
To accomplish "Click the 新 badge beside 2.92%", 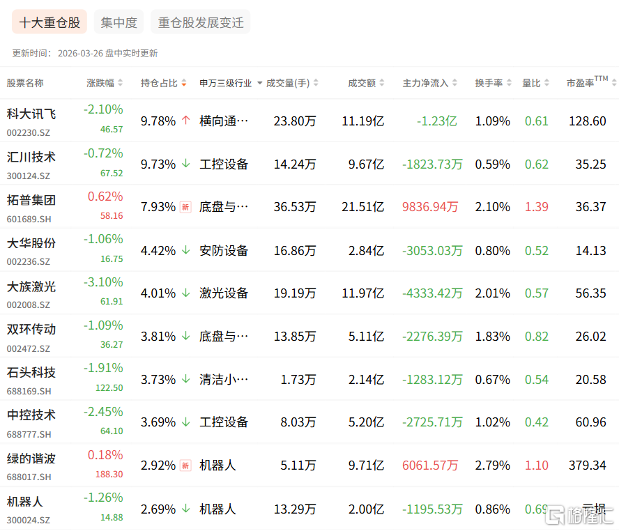I will pos(185,465).
